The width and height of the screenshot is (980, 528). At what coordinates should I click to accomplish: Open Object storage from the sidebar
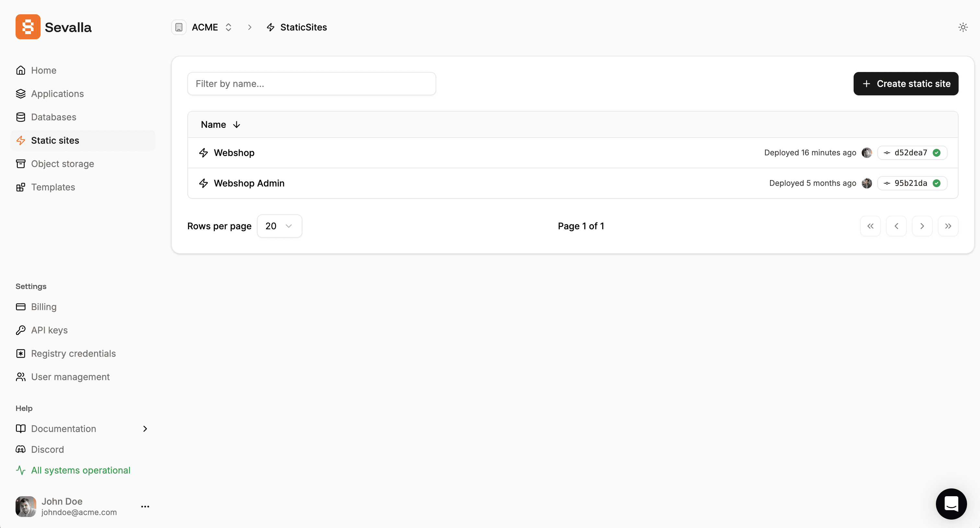pos(63,164)
